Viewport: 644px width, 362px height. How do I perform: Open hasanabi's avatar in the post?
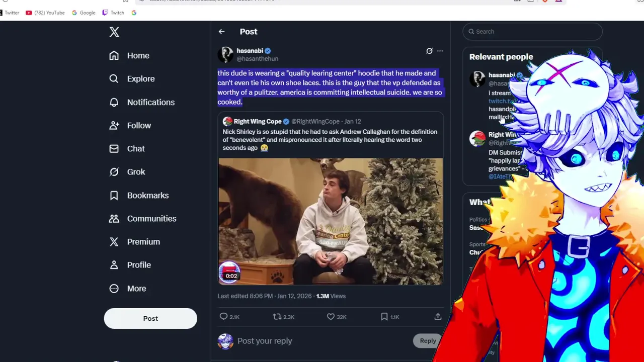point(225,54)
